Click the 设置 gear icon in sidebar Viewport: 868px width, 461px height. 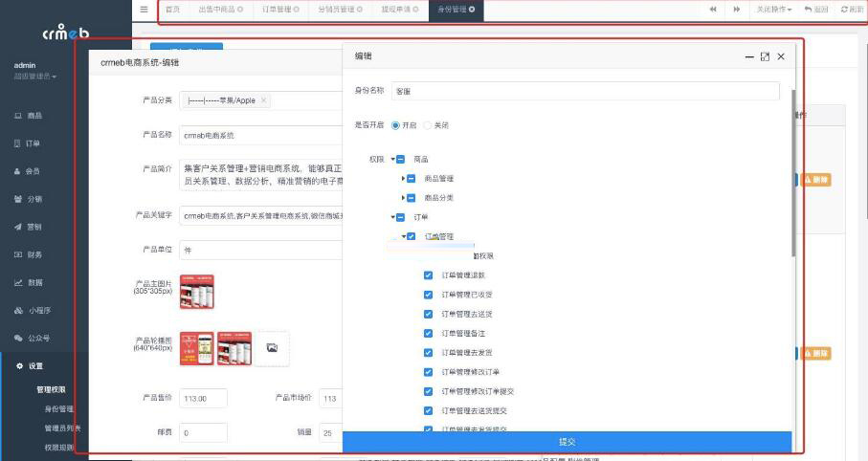point(19,365)
